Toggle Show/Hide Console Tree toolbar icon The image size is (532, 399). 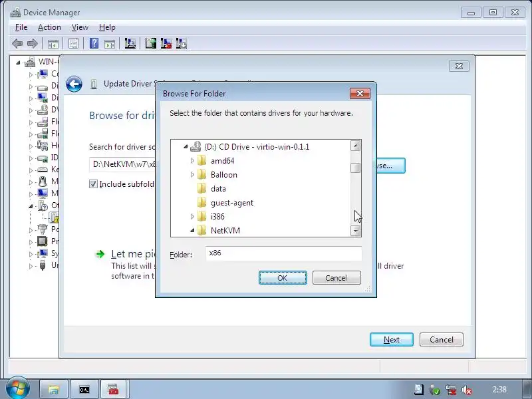click(53, 43)
